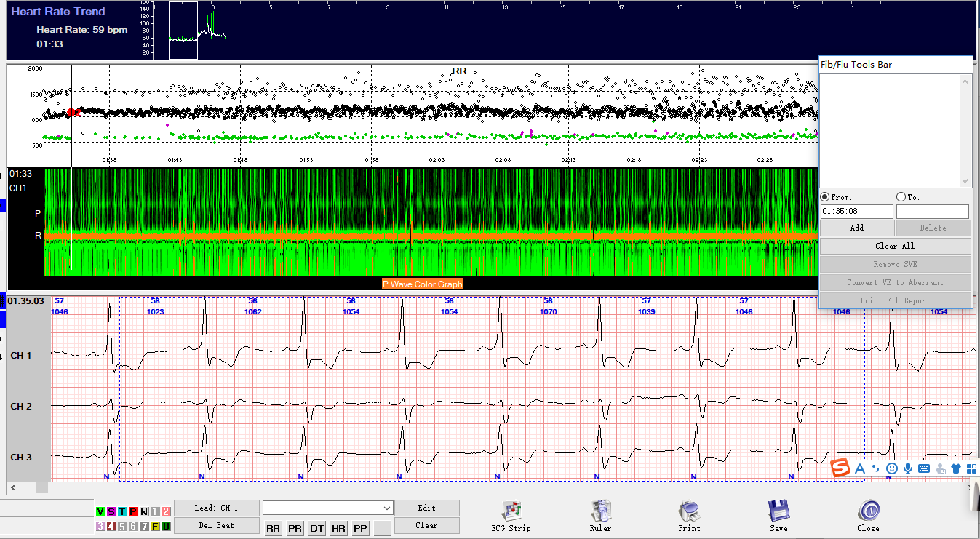Screen dimensions: 980x539
Task: Select beat template 2 box
Action: tap(166, 511)
